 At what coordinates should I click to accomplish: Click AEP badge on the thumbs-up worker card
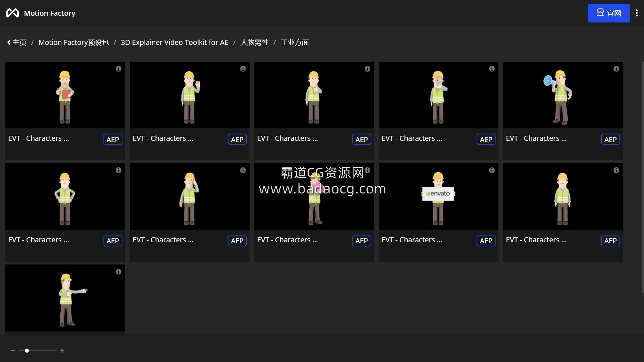pyautogui.click(x=362, y=139)
